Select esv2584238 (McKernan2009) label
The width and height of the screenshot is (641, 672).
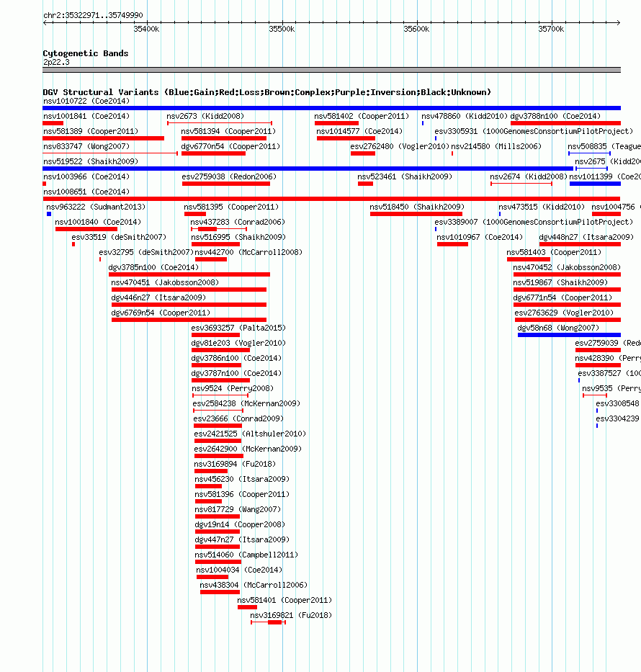pos(246,404)
